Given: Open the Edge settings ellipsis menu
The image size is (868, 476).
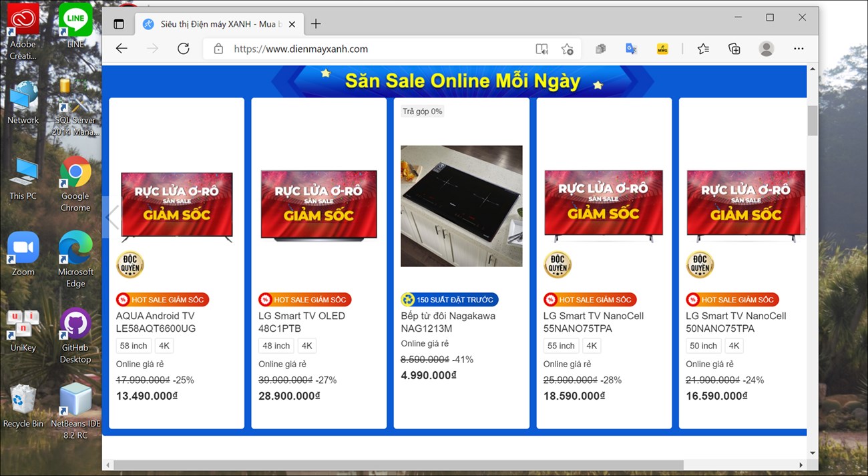Looking at the screenshot, I should [799, 49].
